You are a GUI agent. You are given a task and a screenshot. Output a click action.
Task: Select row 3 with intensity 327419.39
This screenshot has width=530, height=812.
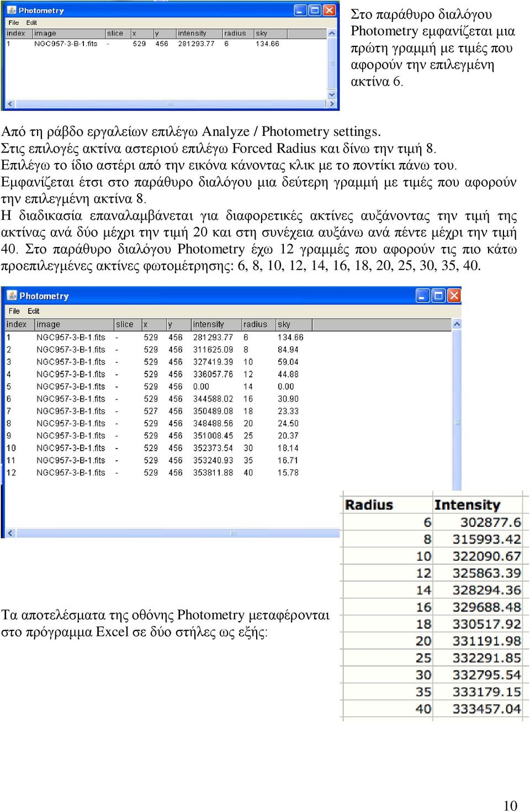tap(228, 362)
